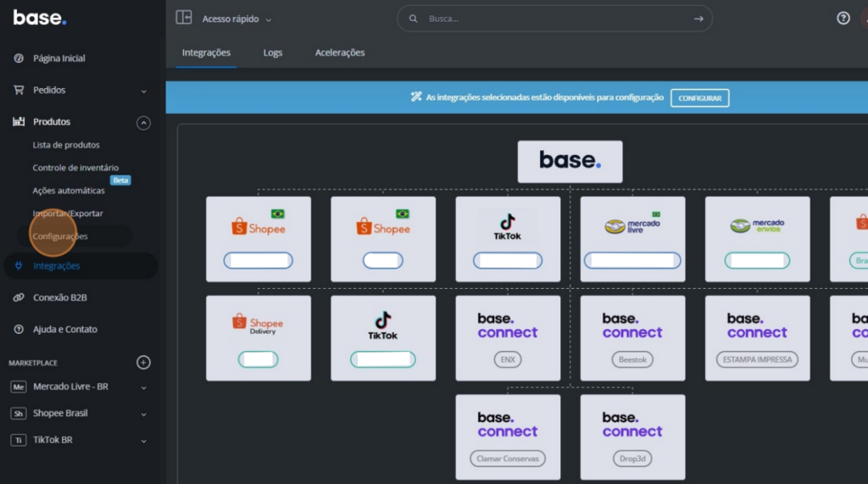Image resolution: width=868 pixels, height=484 pixels.
Task: Open Mercado Livre - BR marketplace
Action: 70,387
